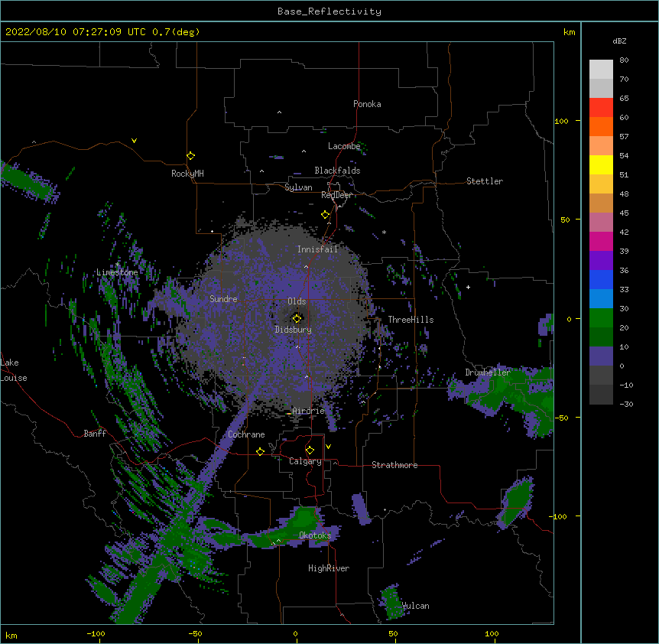Click the Drumheller town label
The image size is (659, 644).
point(488,372)
